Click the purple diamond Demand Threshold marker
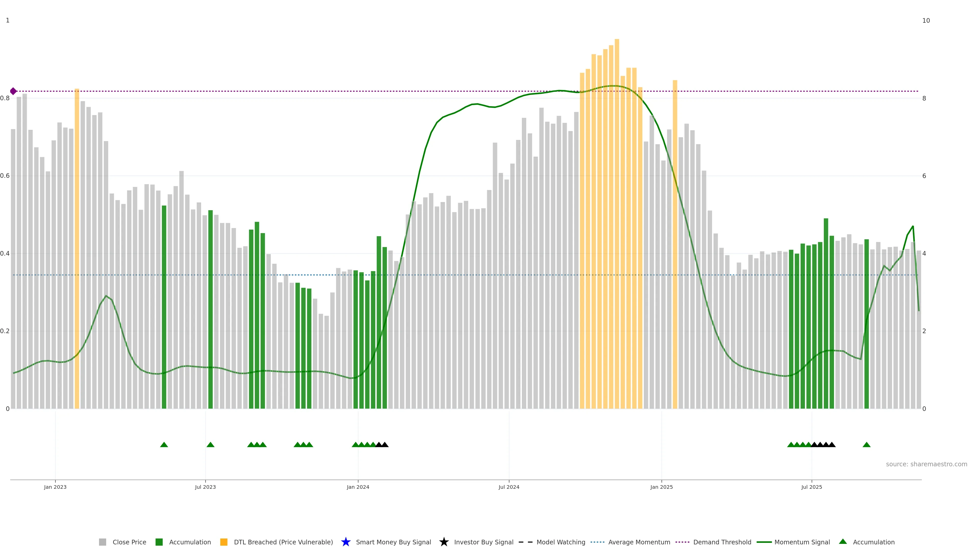This screenshot has height=551, width=980. click(13, 91)
